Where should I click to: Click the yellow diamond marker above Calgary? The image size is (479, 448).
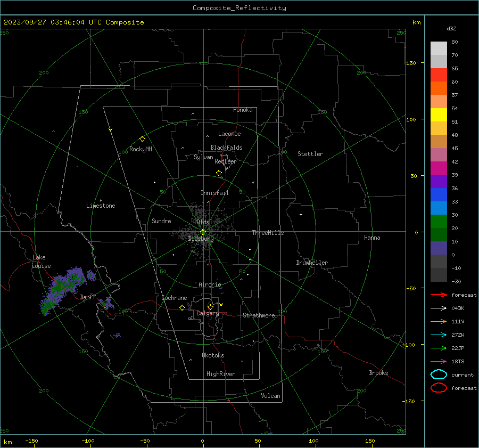tap(210, 307)
